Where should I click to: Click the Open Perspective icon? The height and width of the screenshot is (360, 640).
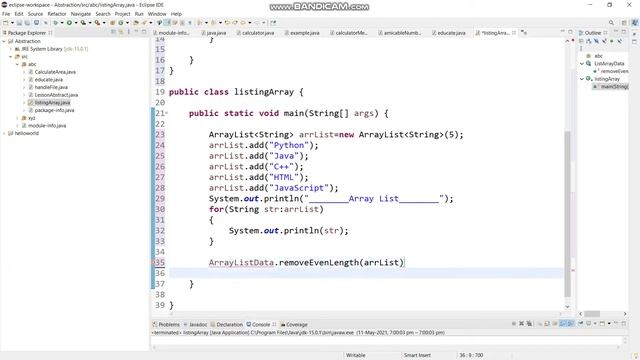coord(624,23)
